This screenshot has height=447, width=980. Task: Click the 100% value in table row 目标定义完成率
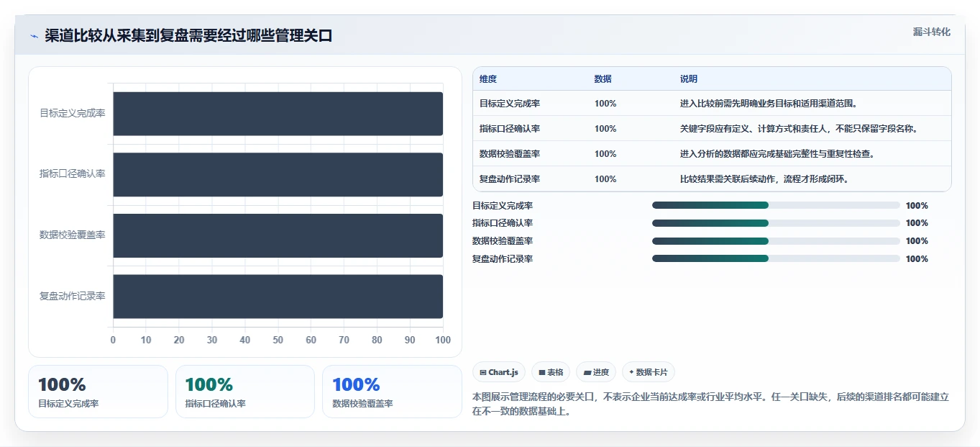pyautogui.click(x=605, y=104)
